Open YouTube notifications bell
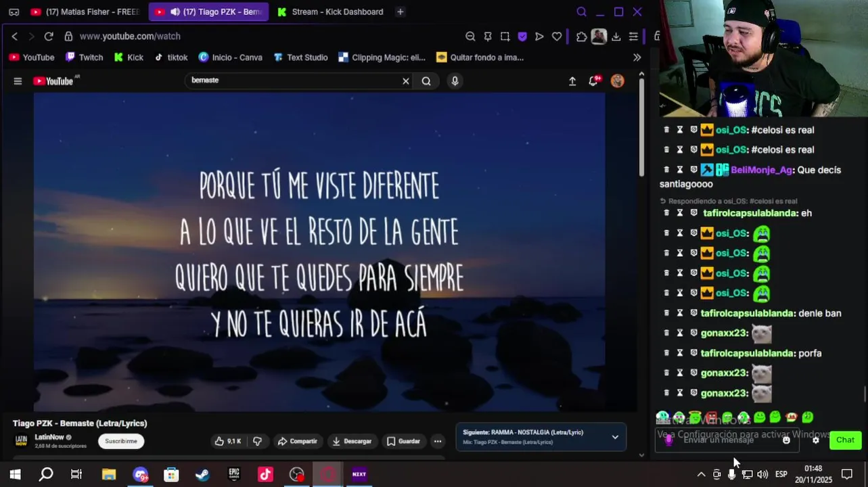 click(594, 81)
